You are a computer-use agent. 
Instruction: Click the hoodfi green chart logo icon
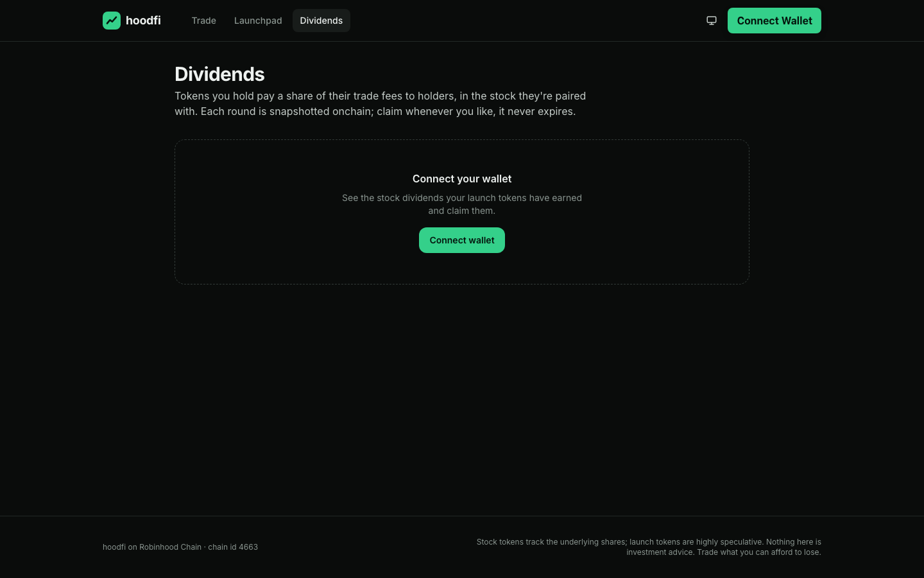[x=112, y=21]
